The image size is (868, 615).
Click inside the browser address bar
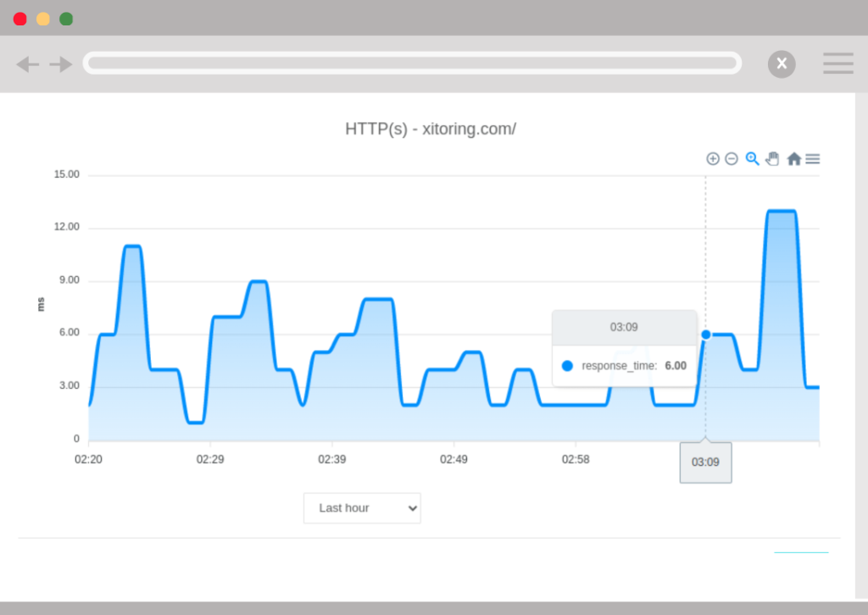point(411,63)
